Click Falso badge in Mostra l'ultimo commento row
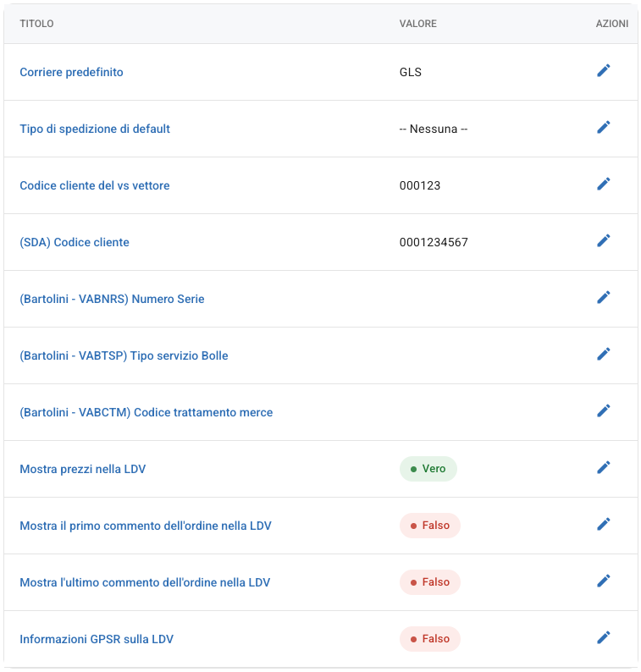641x672 pixels. [x=429, y=582]
